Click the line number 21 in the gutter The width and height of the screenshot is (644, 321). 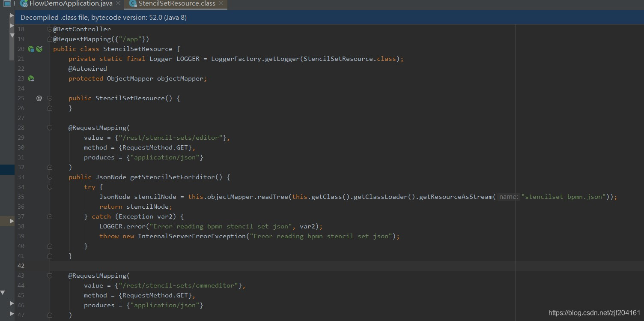[x=21, y=59]
